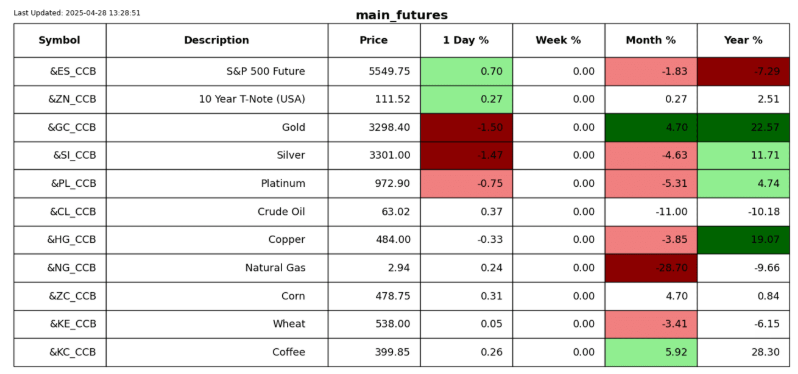Select the &KC_CCB symbol cell
798x374 pixels.
(60, 352)
